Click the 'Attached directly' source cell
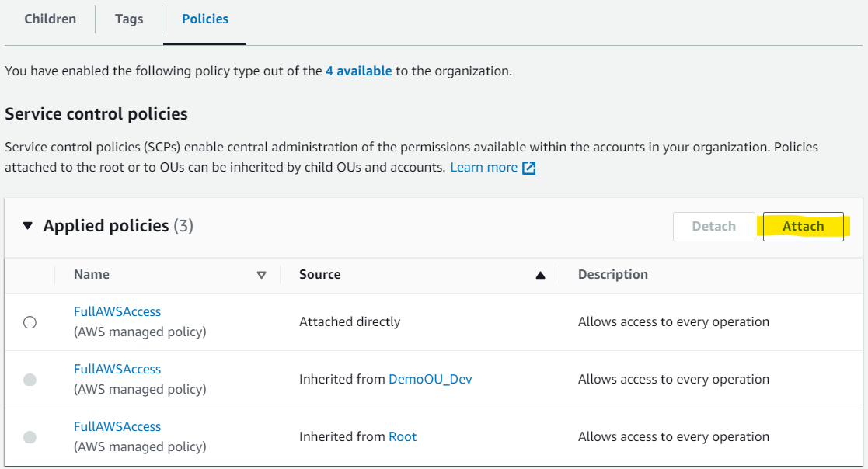This screenshot has width=868, height=469. [x=350, y=322]
